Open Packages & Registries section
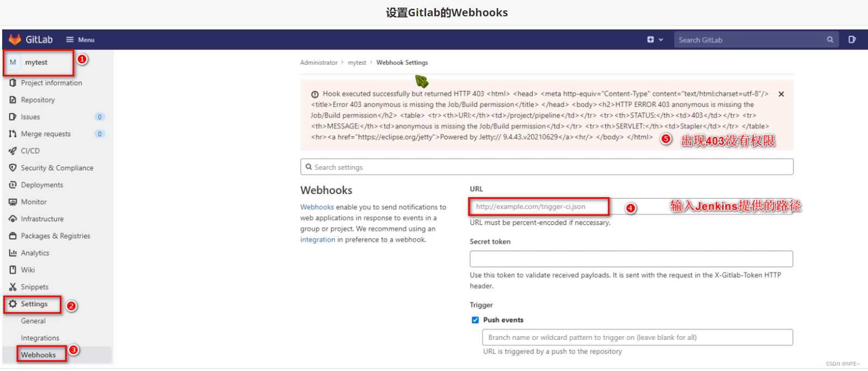The width and height of the screenshot is (868, 371). 56,236
